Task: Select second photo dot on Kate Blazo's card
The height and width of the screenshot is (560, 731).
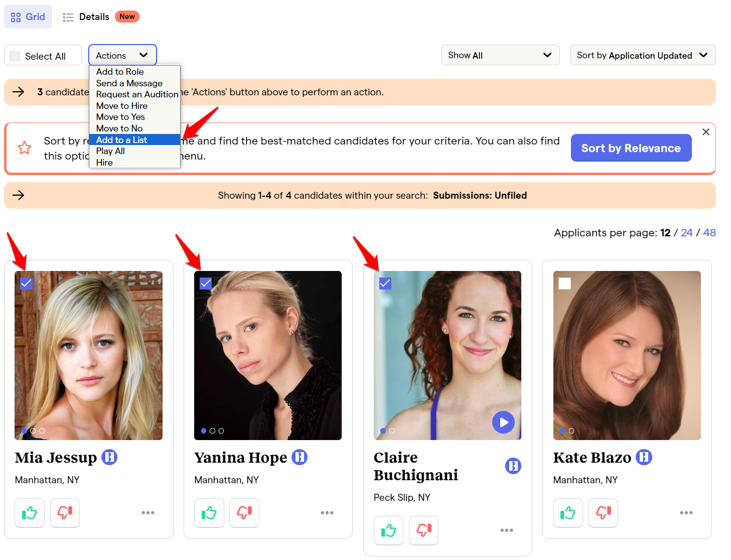Action: (x=571, y=431)
